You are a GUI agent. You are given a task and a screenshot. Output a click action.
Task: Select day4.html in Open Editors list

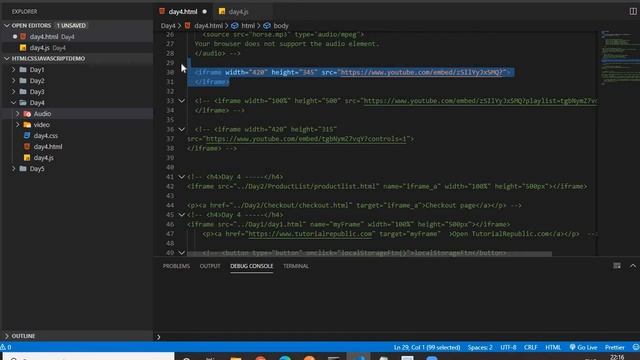click(x=52, y=36)
